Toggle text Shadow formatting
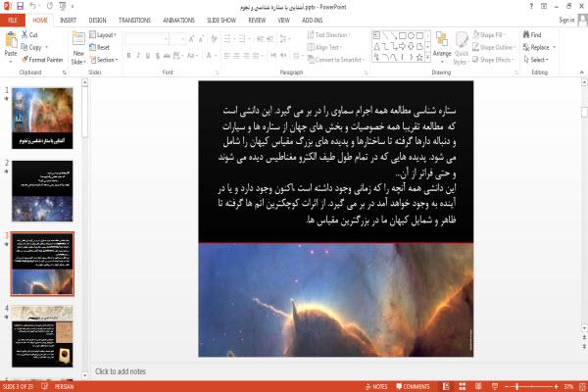The width and height of the screenshot is (588, 392). [158, 56]
